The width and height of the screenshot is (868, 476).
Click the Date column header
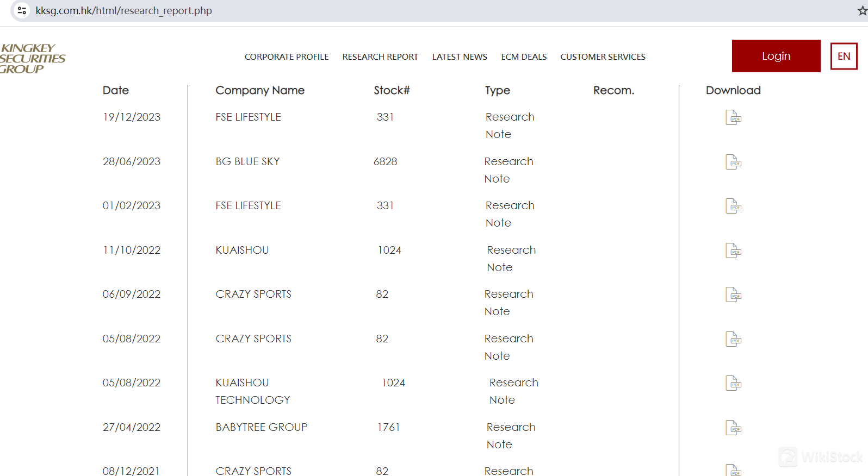coord(116,90)
